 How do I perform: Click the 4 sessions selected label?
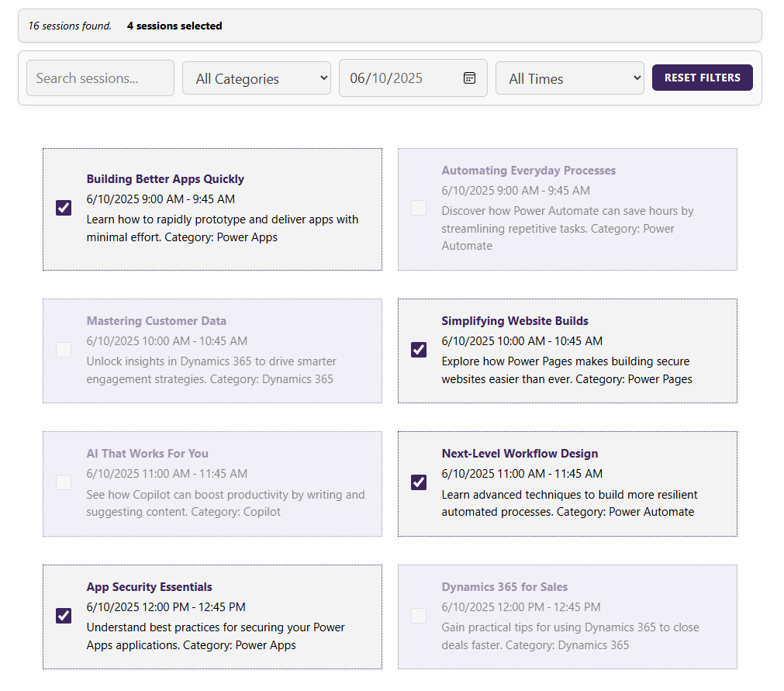[174, 26]
